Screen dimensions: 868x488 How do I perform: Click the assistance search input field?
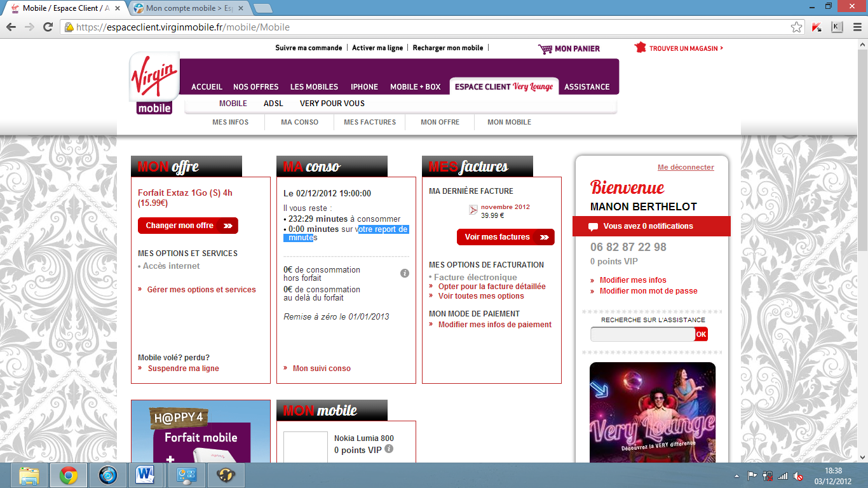pos(642,334)
